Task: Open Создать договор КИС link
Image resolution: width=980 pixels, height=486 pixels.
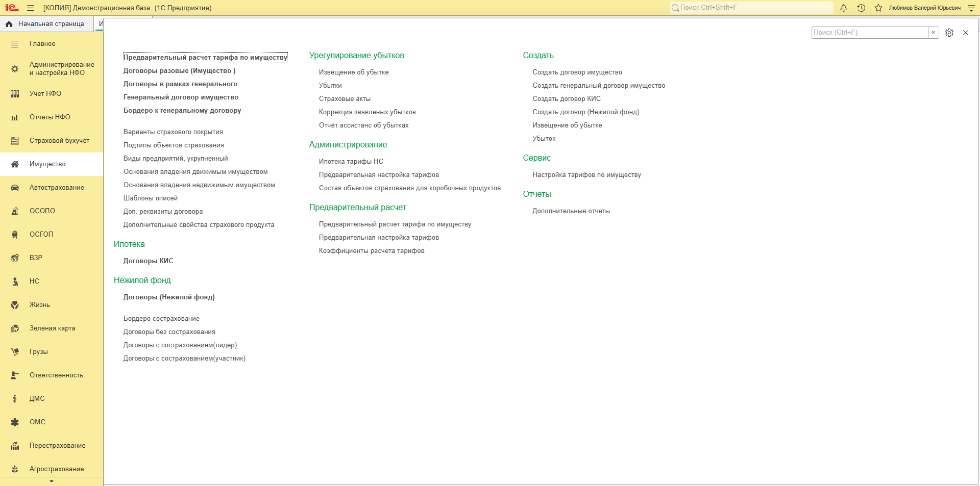Action: click(x=567, y=99)
